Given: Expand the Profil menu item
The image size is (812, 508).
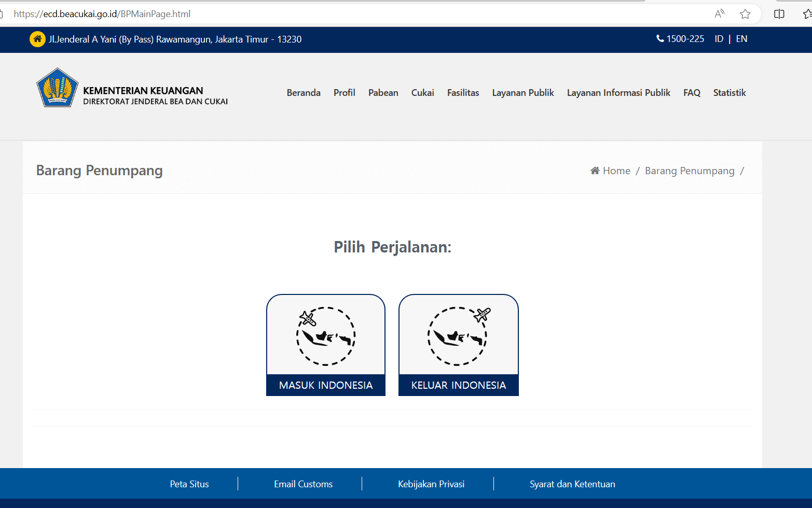Looking at the screenshot, I should pos(344,93).
